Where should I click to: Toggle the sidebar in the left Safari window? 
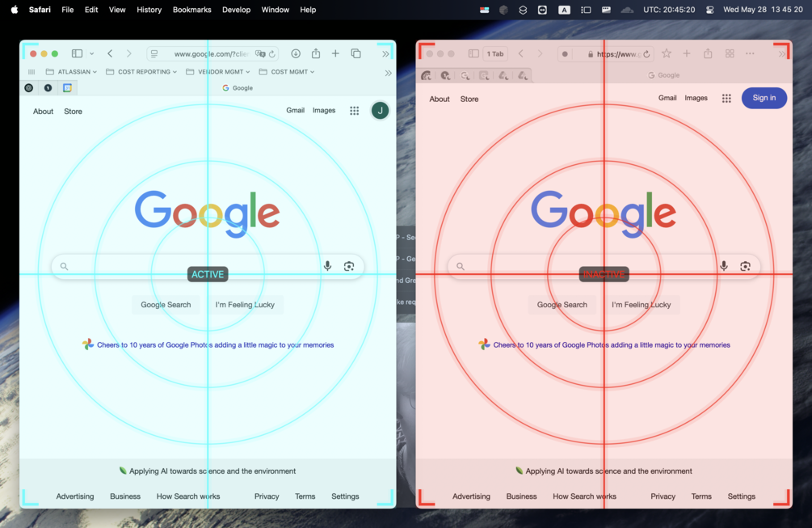click(x=78, y=53)
